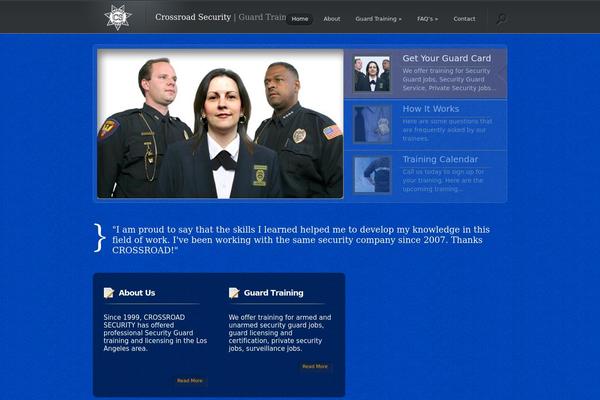Open the Contact menu item
600x400 pixels.
pyautogui.click(x=464, y=19)
